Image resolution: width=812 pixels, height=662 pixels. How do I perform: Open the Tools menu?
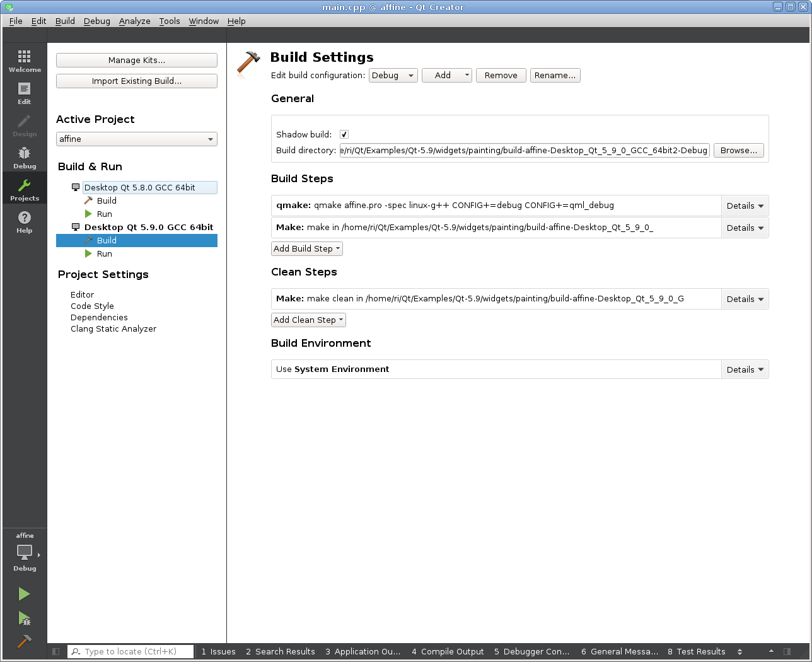170,21
